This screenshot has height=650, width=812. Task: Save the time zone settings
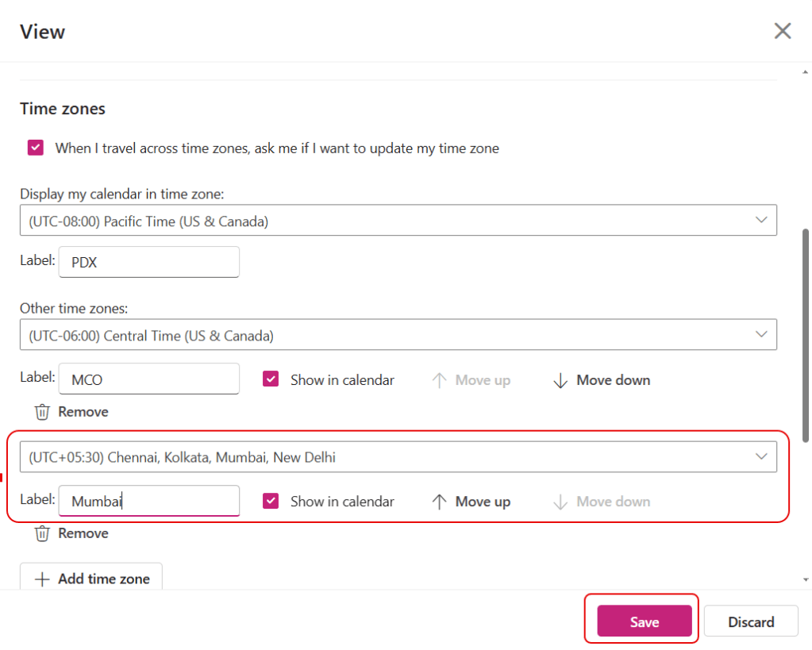click(644, 621)
